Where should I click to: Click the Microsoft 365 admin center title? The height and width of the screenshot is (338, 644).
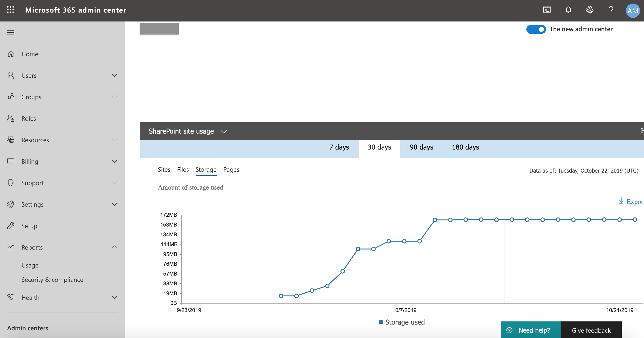point(76,10)
